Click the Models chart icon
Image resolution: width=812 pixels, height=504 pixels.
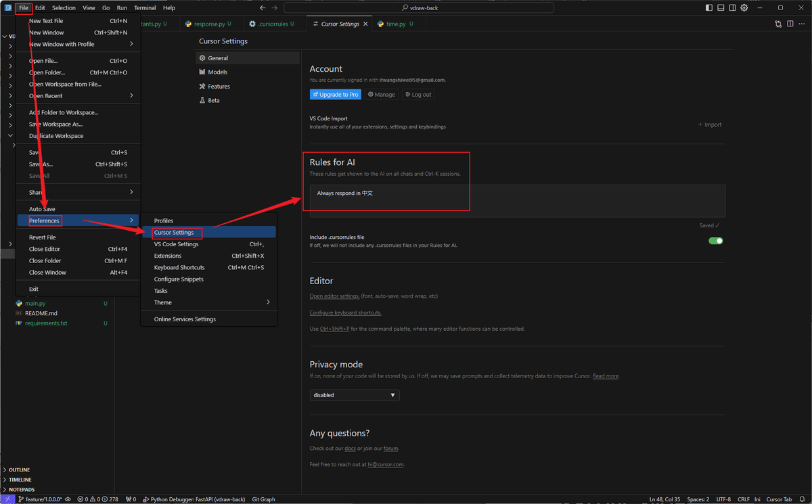[202, 72]
